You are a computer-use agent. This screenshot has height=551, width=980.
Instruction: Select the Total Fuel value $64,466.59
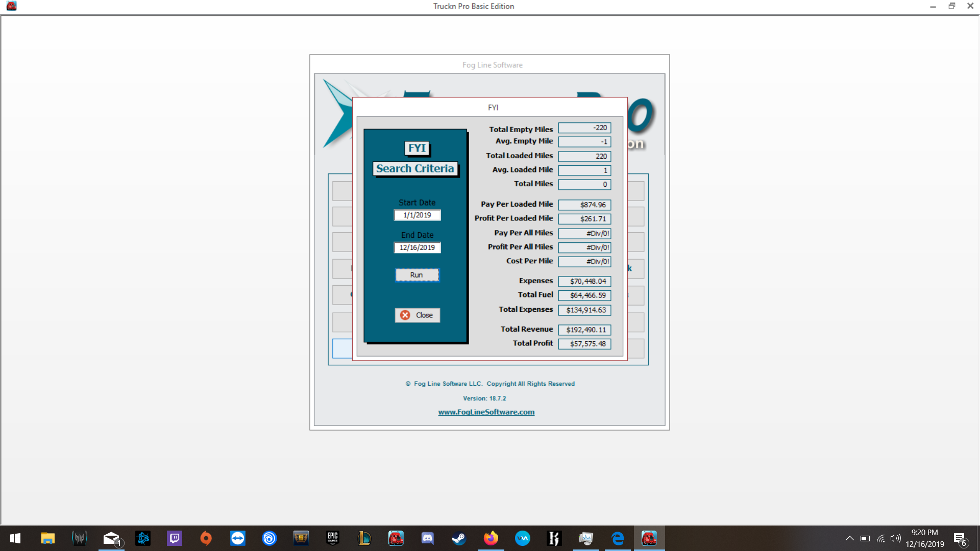click(584, 295)
